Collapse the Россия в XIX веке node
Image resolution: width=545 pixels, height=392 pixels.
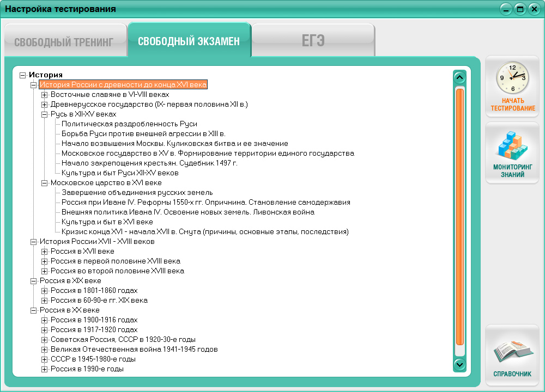tap(33, 281)
